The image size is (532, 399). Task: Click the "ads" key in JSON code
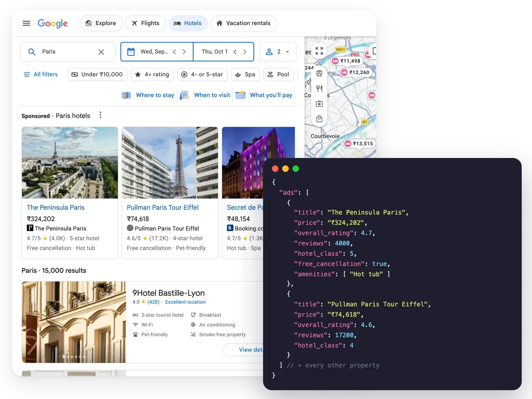[288, 193]
